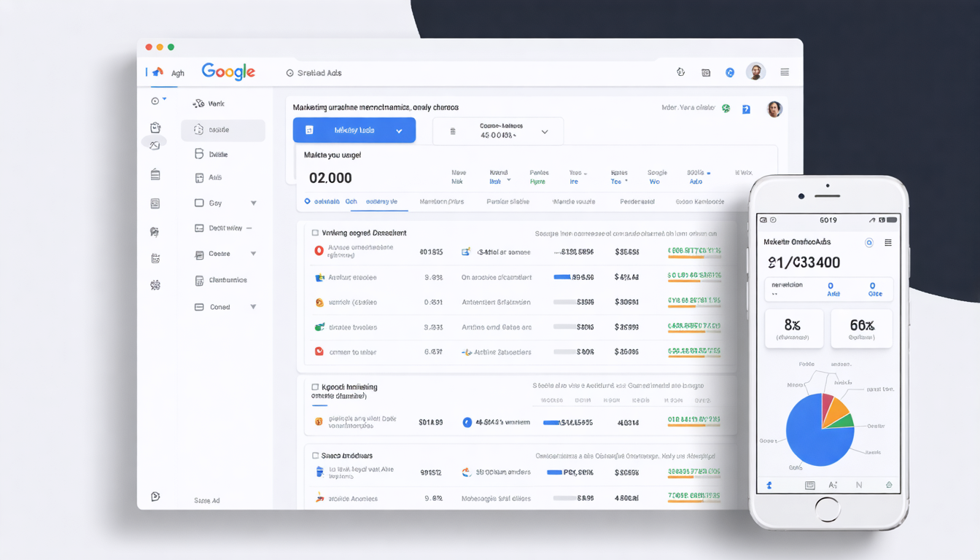
Task: Click the blue circular icon beside header avatar
Action: point(730,72)
